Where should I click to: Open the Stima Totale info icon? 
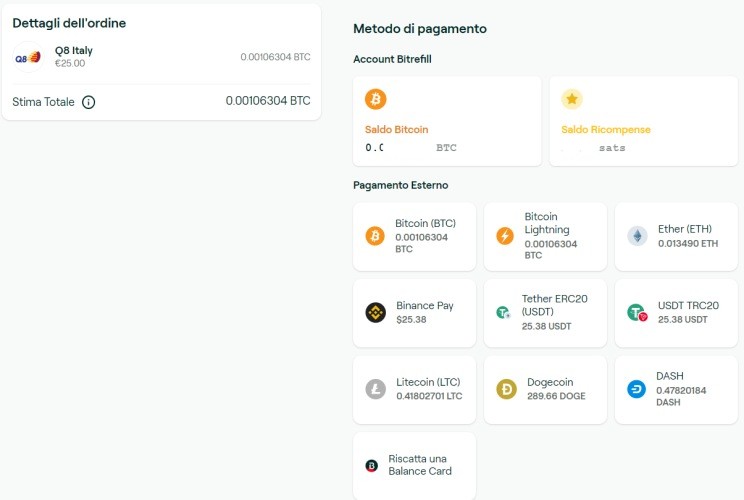89,102
